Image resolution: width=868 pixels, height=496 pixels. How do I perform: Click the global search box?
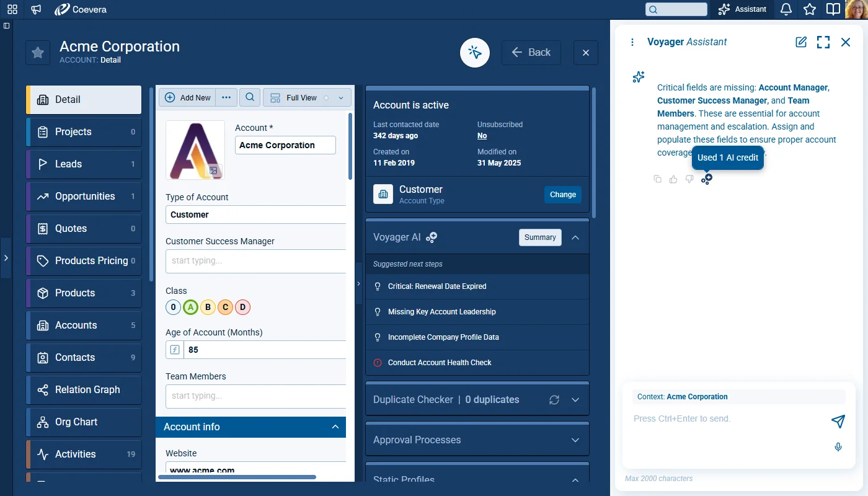coord(676,9)
